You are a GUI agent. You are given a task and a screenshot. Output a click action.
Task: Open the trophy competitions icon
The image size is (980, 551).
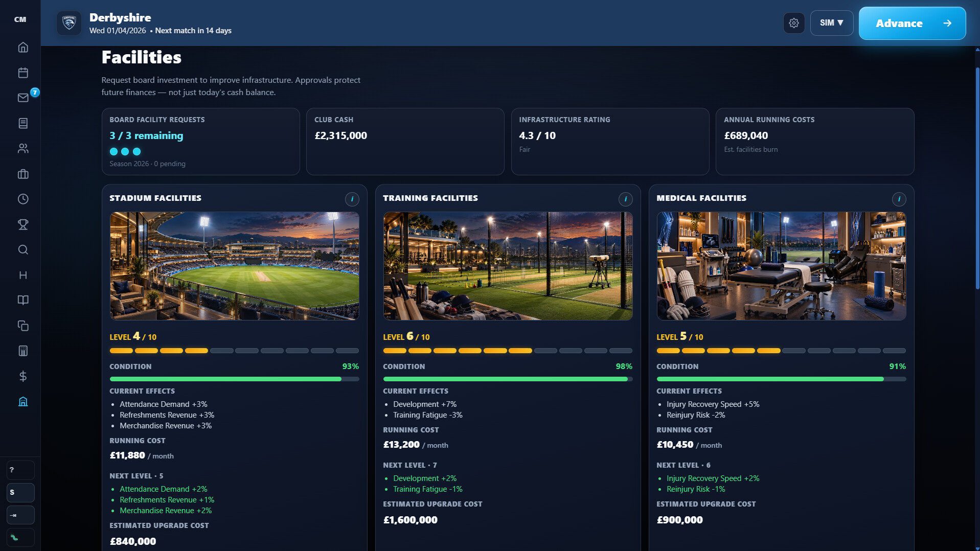pyautogui.click(x=23, y=224)
